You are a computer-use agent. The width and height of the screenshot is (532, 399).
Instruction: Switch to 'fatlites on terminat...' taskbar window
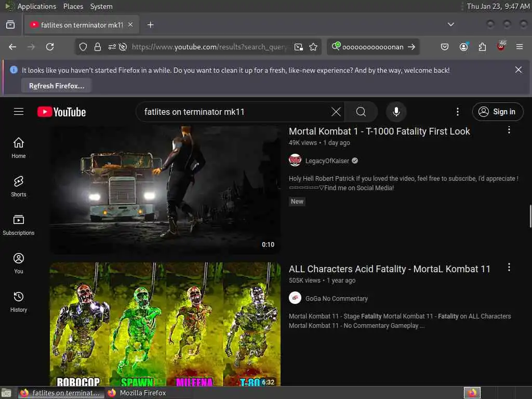[61, 393]
